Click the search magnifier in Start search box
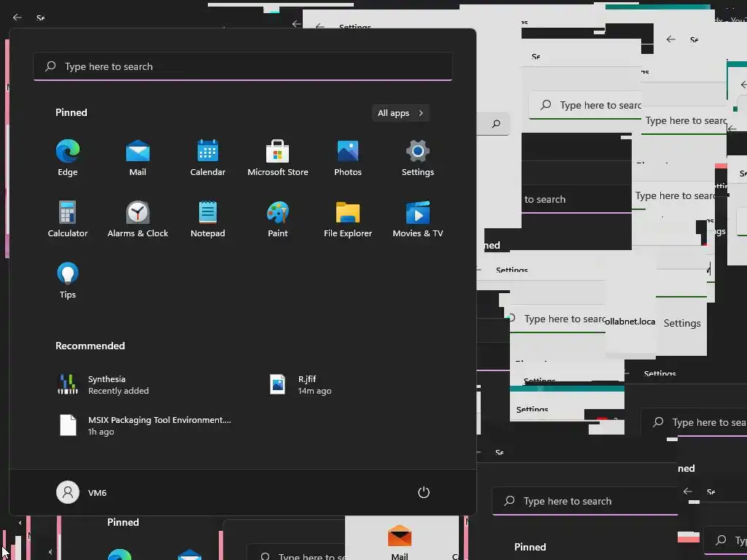 point(50,66)
